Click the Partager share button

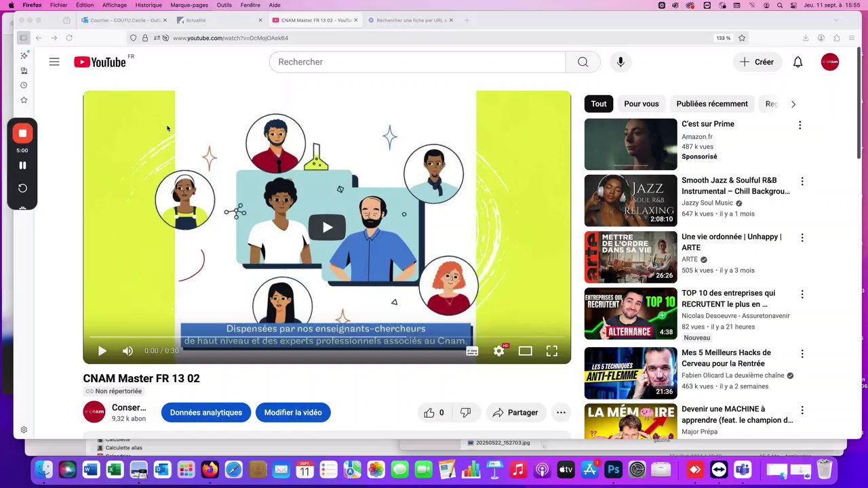point(515,412)
